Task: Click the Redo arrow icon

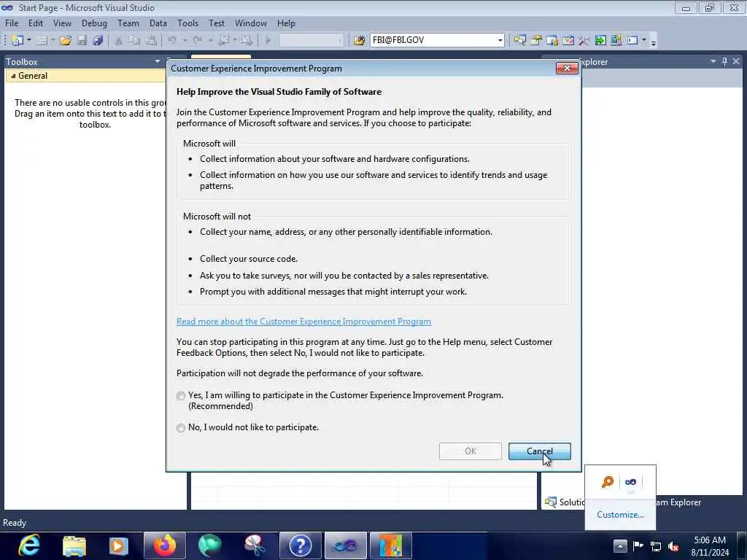Action: click(197, 41)
